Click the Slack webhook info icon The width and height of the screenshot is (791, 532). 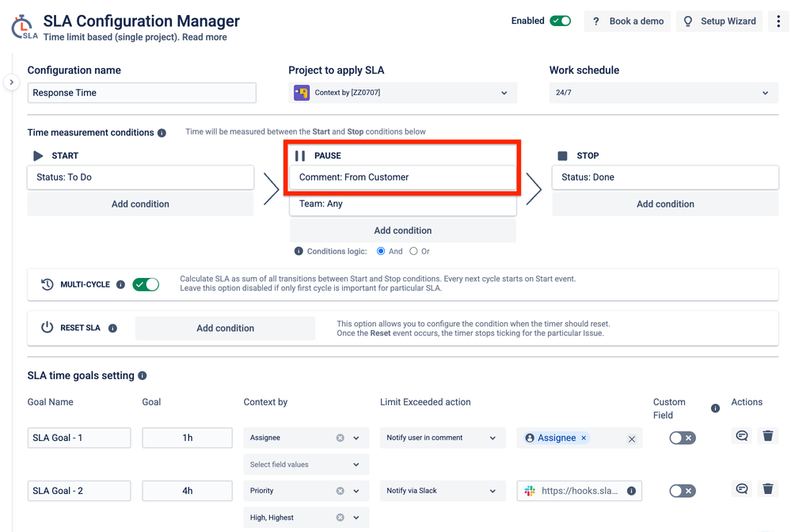click(x=631, y=491)
